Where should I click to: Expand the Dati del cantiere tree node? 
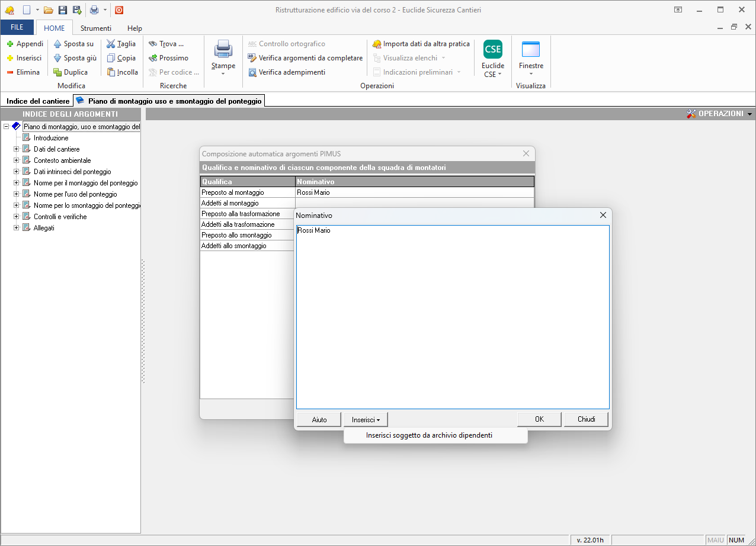pyautogui.click(x=17, y=149)
